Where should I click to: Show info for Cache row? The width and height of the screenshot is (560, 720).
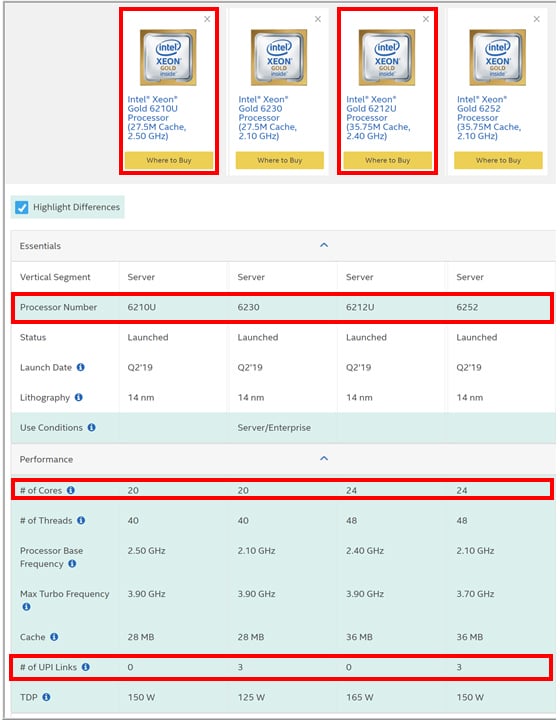54,637
